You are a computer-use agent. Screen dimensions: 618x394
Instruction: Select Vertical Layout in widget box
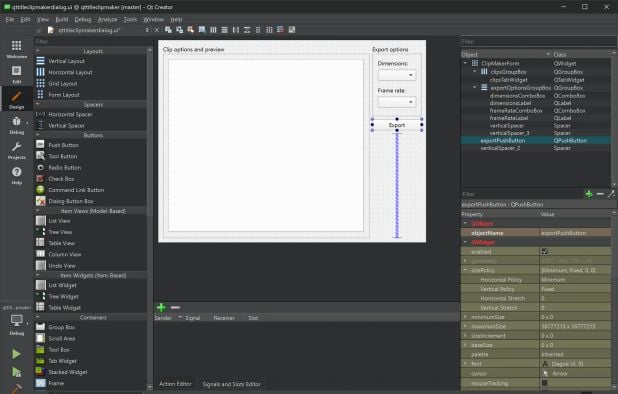66,61
